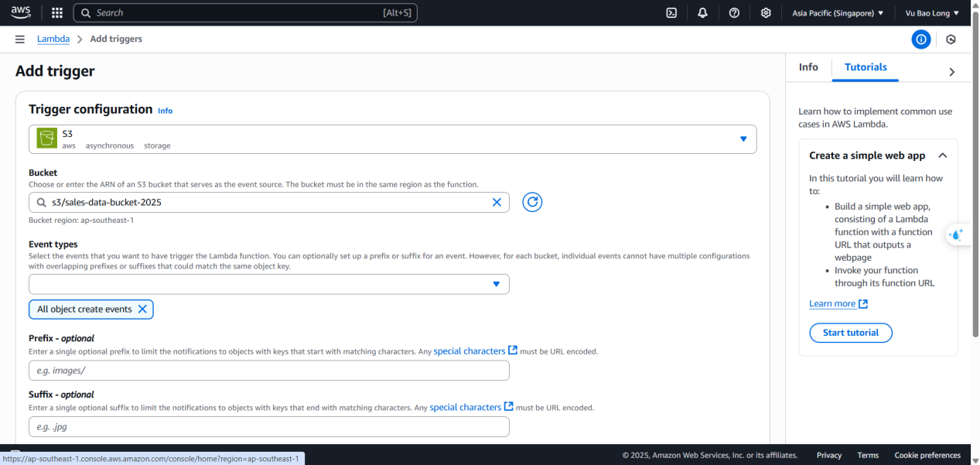Click the Suffix optional input field

pyautogui.click(x=269, y=426)
